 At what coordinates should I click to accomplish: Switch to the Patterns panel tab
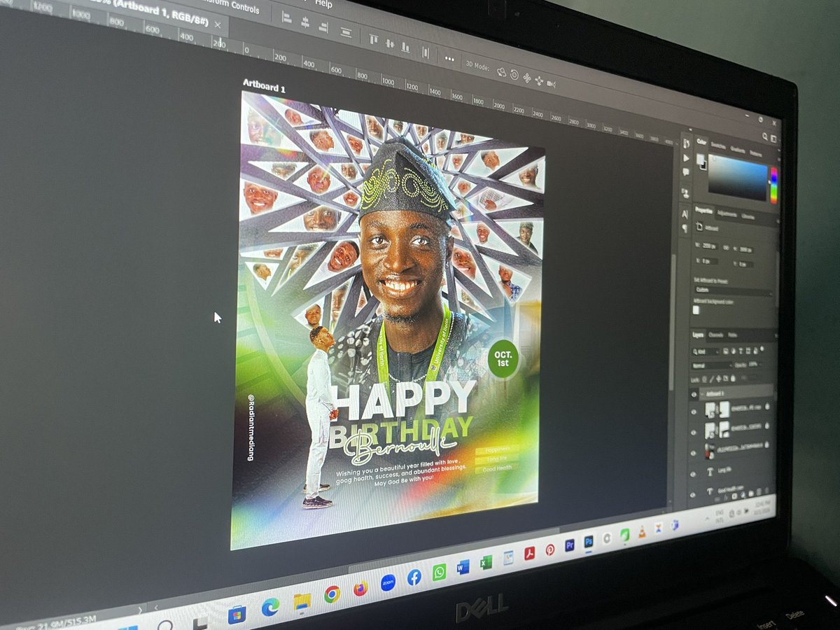point(756,153)
